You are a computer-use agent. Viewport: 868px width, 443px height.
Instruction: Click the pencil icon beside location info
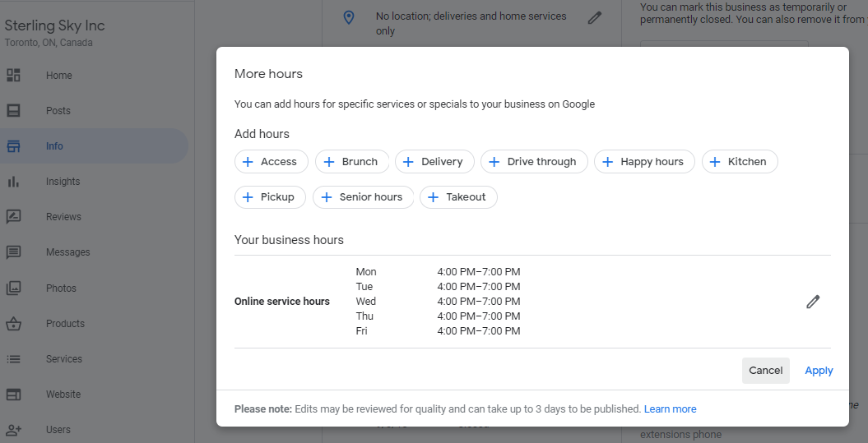(x=594, y=17)
